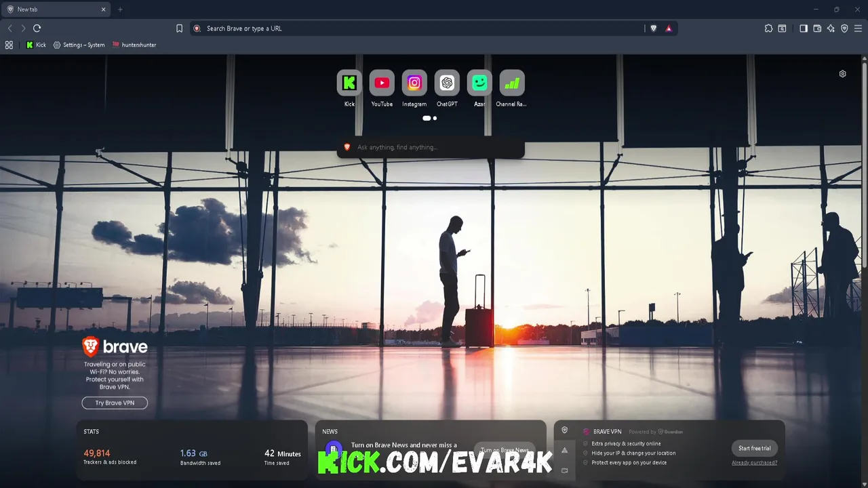Image resolution: width=868 pixels, height=488 pixels.
Task: Open the Extensions puzzle icon
Action: point(768,28)
